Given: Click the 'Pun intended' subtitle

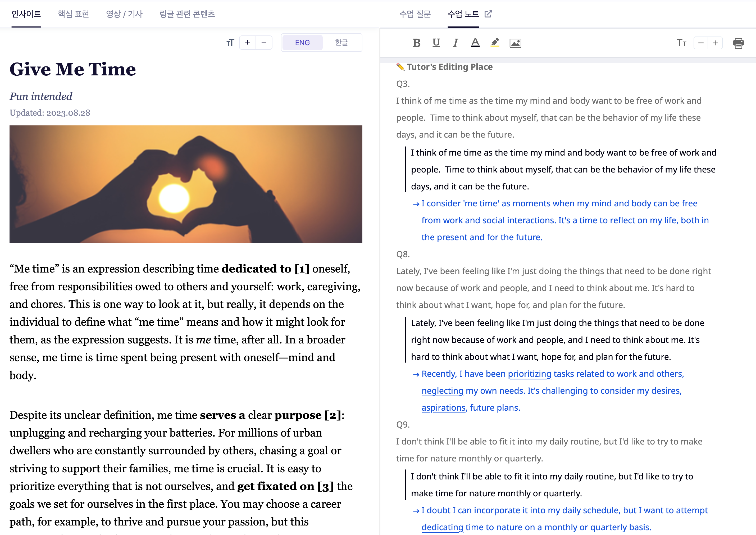Looking at the screenshot, I should pyautogui.click(x=41, y=96).
